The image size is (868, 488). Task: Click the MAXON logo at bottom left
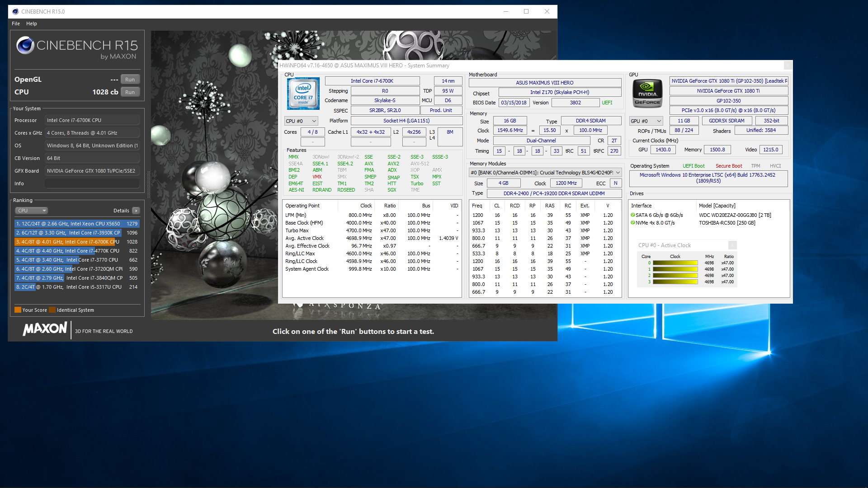(x=45, y=328)
